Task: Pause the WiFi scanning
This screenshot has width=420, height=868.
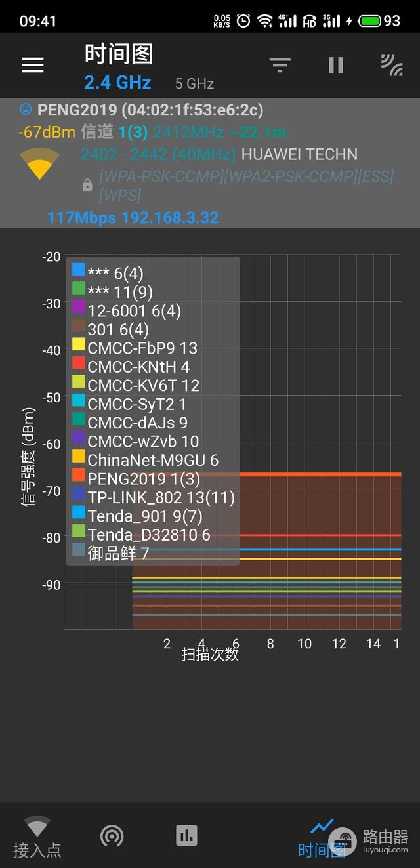Action: tap(336, 65)
